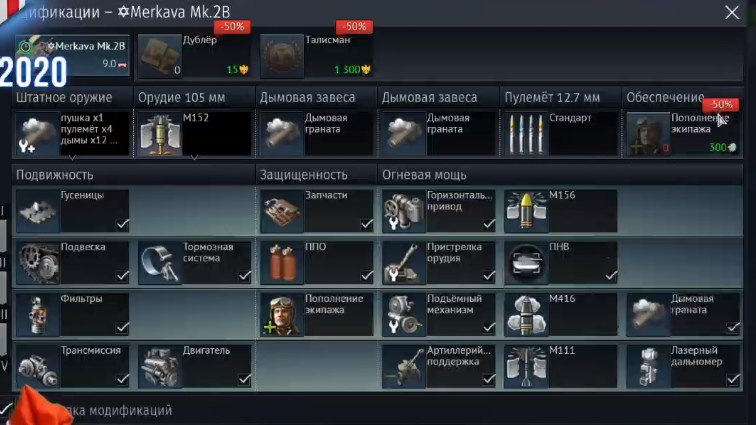
Task: Select the M111 dart shell icon
Action: point(526,367)
